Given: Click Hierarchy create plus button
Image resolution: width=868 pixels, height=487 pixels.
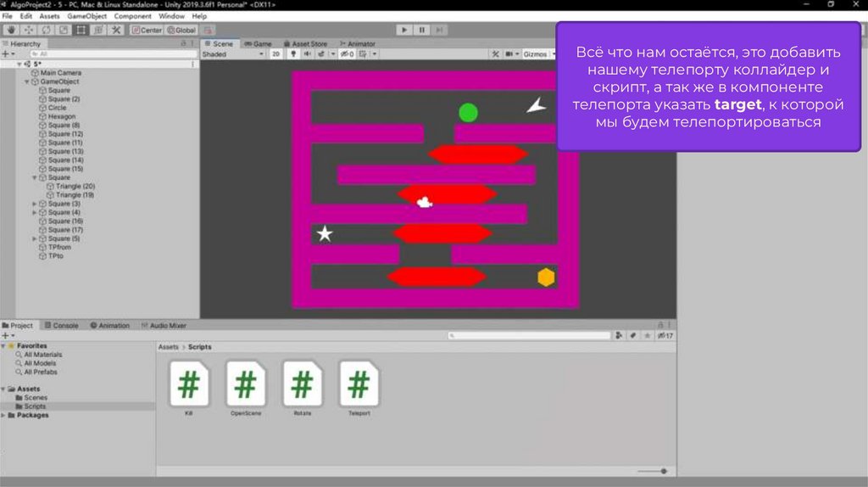Looking at the screenshot, I should 6,54.
